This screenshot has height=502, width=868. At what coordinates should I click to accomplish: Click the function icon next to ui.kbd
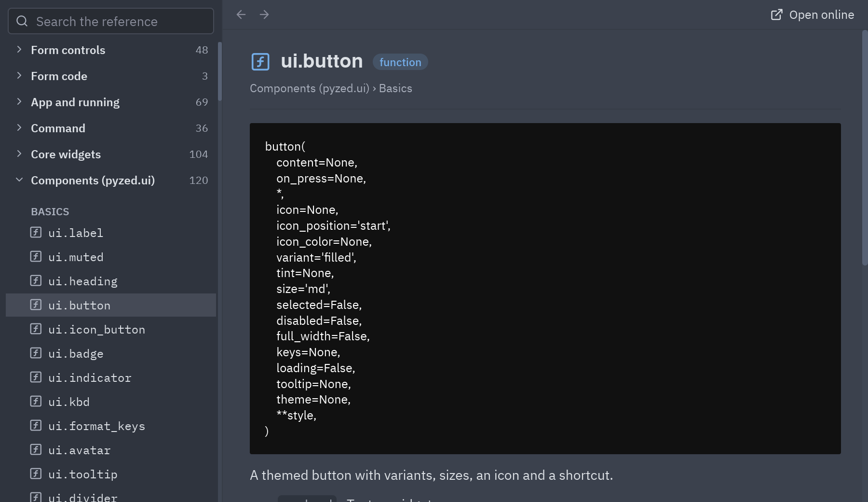tap(36, 402)
